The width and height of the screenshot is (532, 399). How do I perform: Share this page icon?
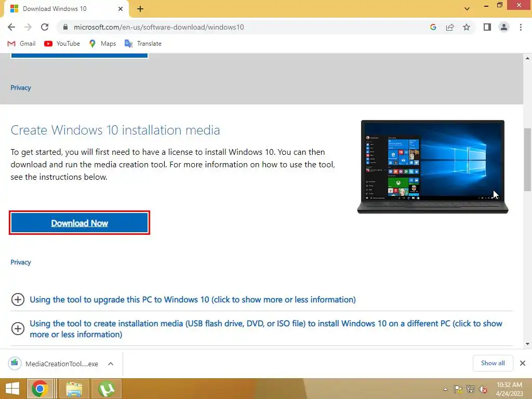click(450, 27)
